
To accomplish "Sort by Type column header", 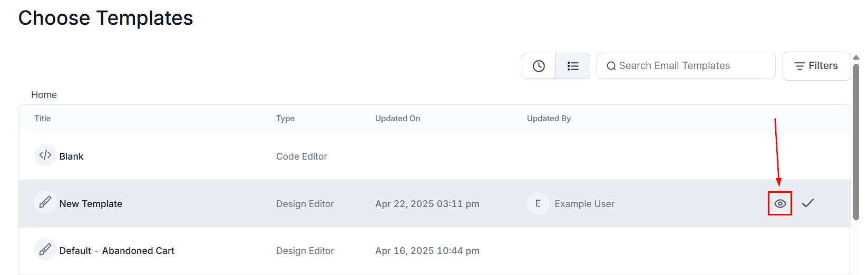I will [x=285, y=119].
